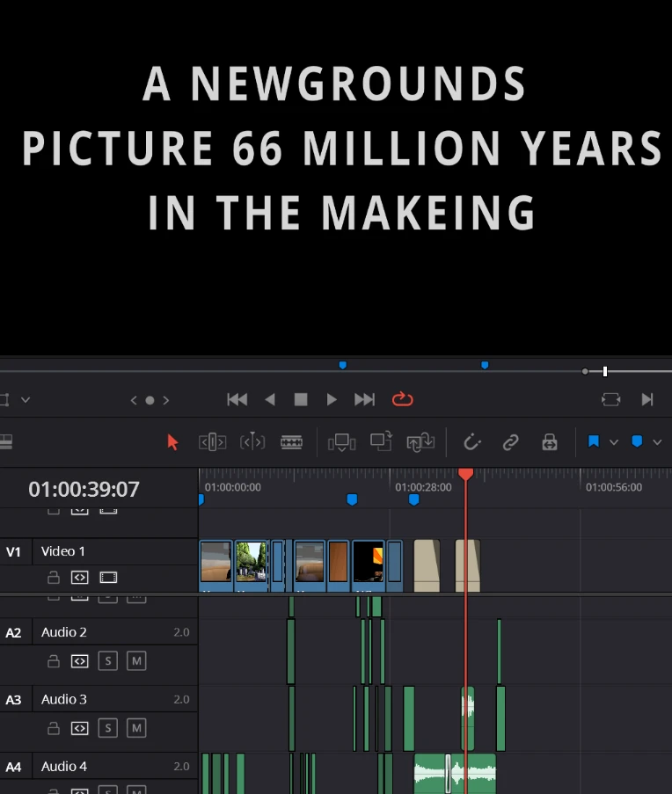The height and width of the screenshot is (794, 672).
Task: Click the Replace Clip icon
Action: (420, 442)
